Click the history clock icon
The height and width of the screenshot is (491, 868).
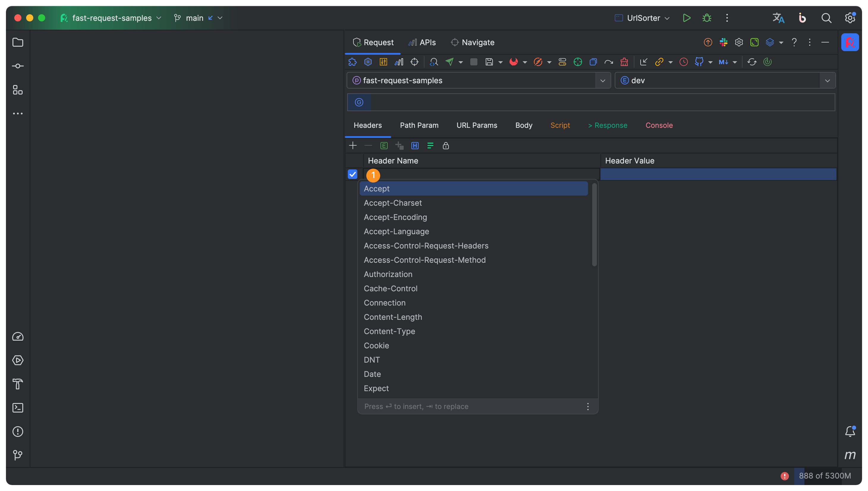tap(683, 62)
